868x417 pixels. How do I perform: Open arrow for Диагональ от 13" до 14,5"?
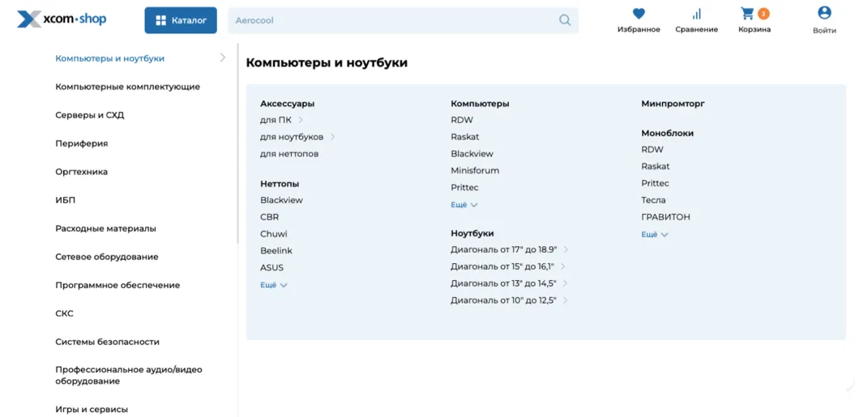point(565,283)
